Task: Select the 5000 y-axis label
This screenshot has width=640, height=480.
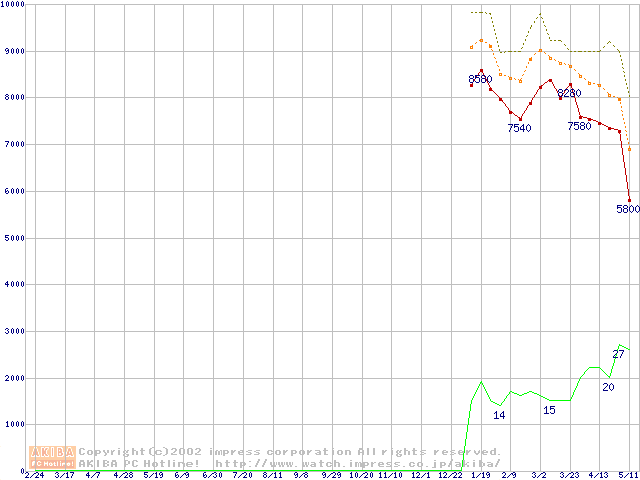Action: 12,237
